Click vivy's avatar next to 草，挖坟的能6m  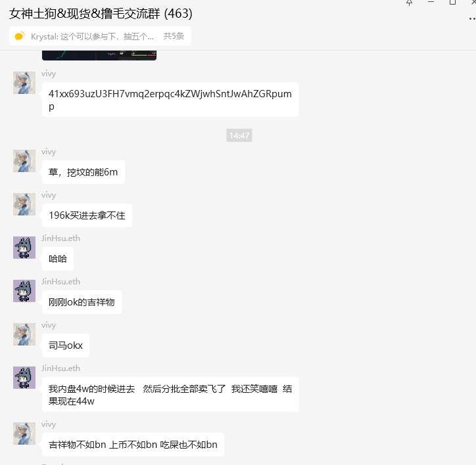pos(24,161)
